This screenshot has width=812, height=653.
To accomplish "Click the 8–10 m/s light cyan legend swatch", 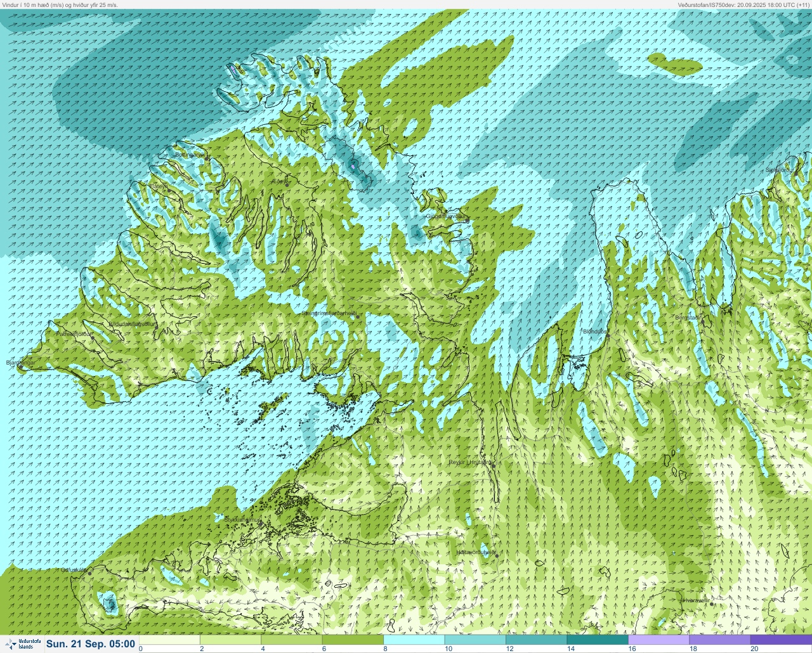I will tap(414, 640).
